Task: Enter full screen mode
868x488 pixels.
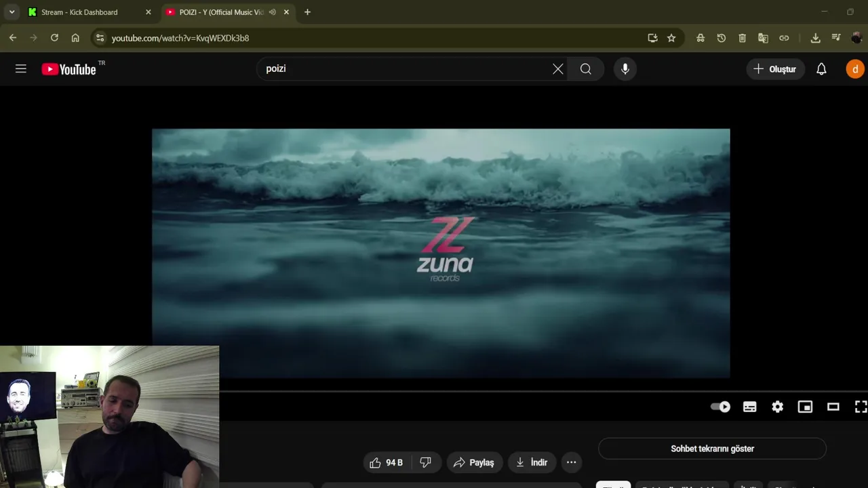Action: point(860,407)
